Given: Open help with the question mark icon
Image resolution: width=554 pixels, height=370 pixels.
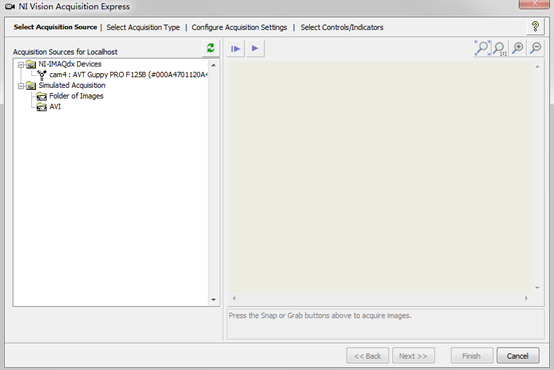Looking at the screenshot, I should [535, 27].
